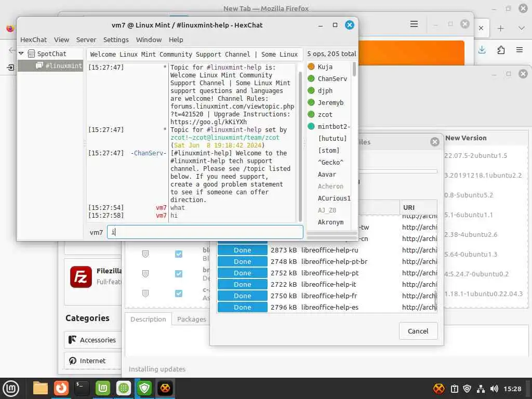Open the Settings menu in HexChat
Screen dimensions: 532x399
116,39
